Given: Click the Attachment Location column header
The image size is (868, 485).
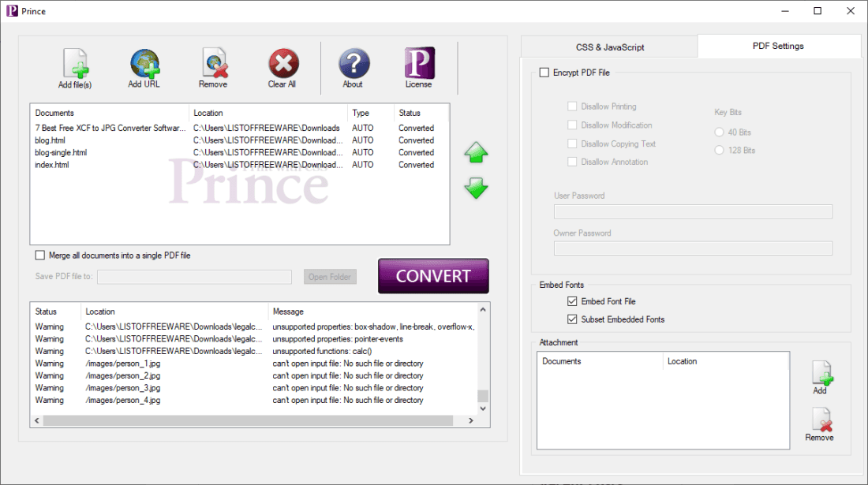Looking at the screenshot, I should (x=726, y=361).
